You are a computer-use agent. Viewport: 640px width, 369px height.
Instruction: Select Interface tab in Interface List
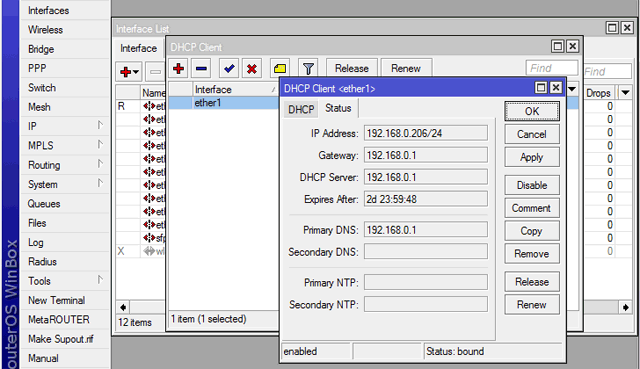coord(138,49)
